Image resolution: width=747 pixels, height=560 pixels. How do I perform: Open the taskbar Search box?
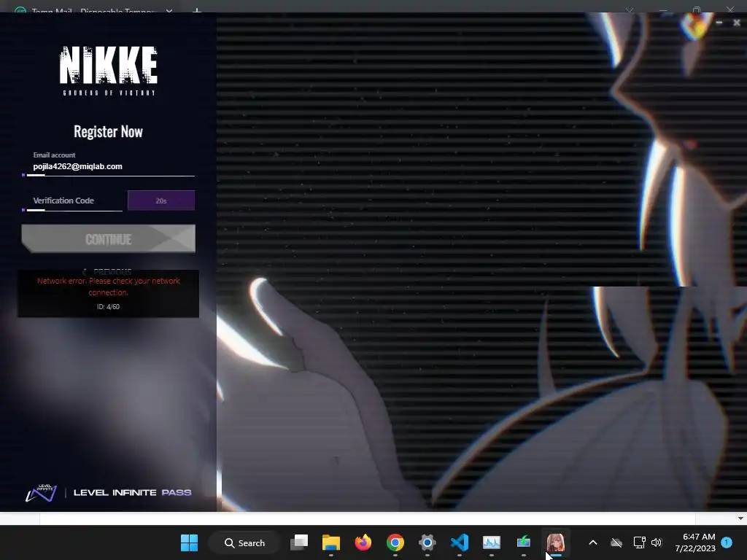pyautogui.click(x=244, y=542)
